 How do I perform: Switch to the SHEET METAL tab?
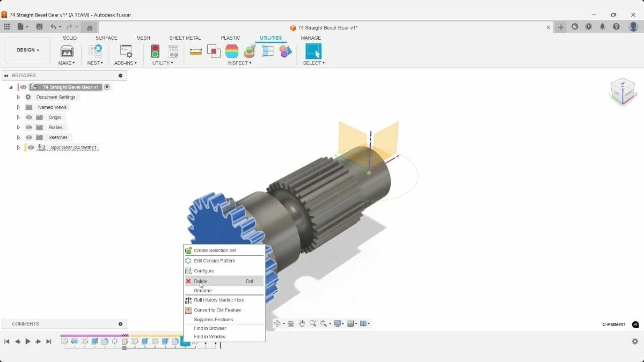click(x=185, y=38)
